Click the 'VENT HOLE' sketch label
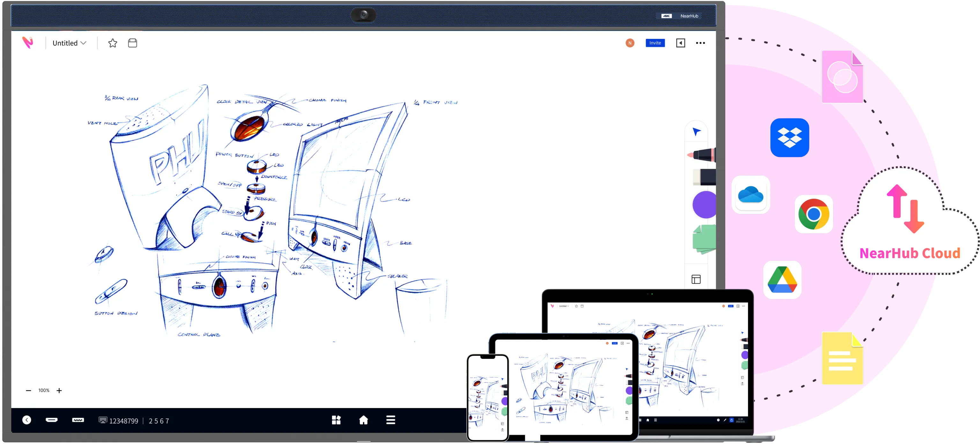 pos(102,123)
